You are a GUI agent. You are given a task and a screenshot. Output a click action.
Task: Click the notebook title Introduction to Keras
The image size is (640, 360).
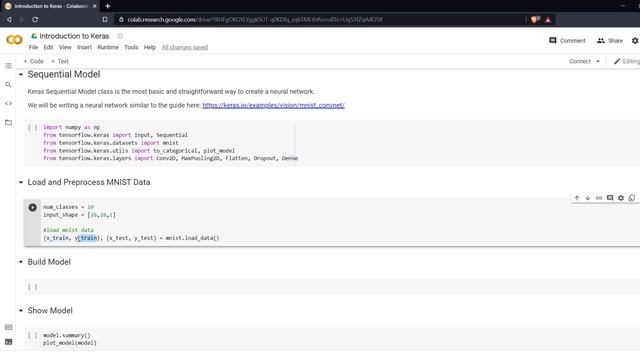[x=74, y=36]
